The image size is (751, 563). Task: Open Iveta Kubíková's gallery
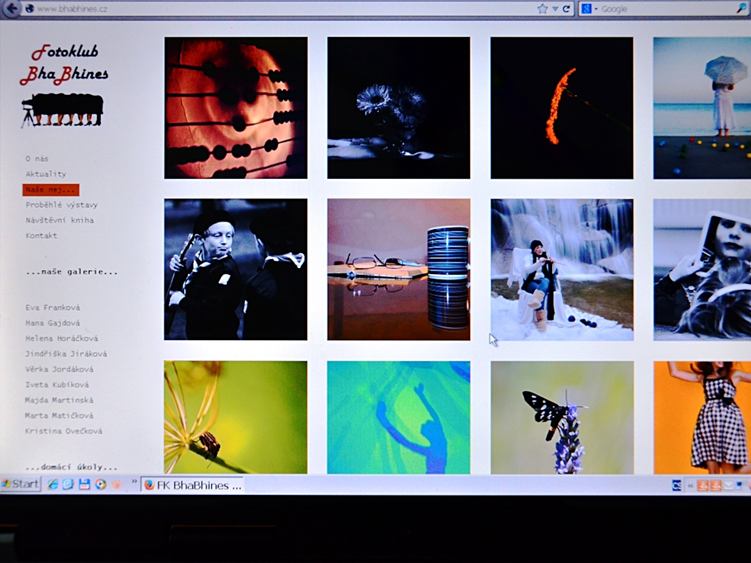click(x=57, y=385)
